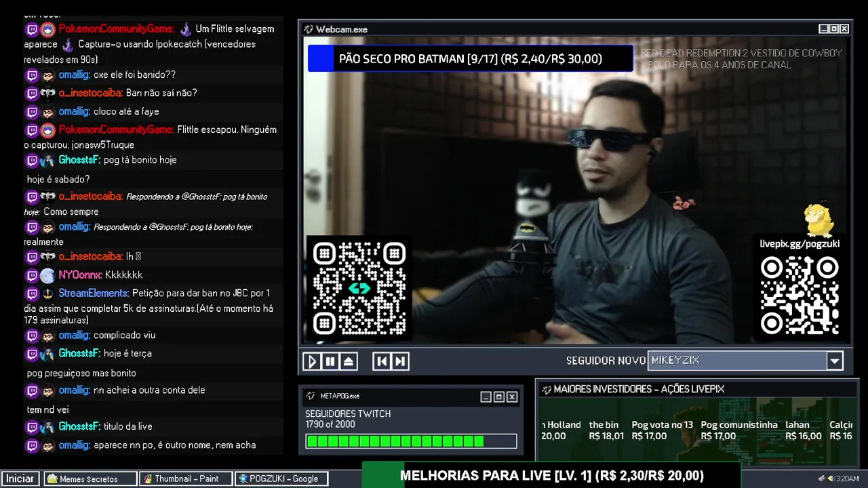Click avatar badge beside 'hoje é terça' message

tap(47, 354)
